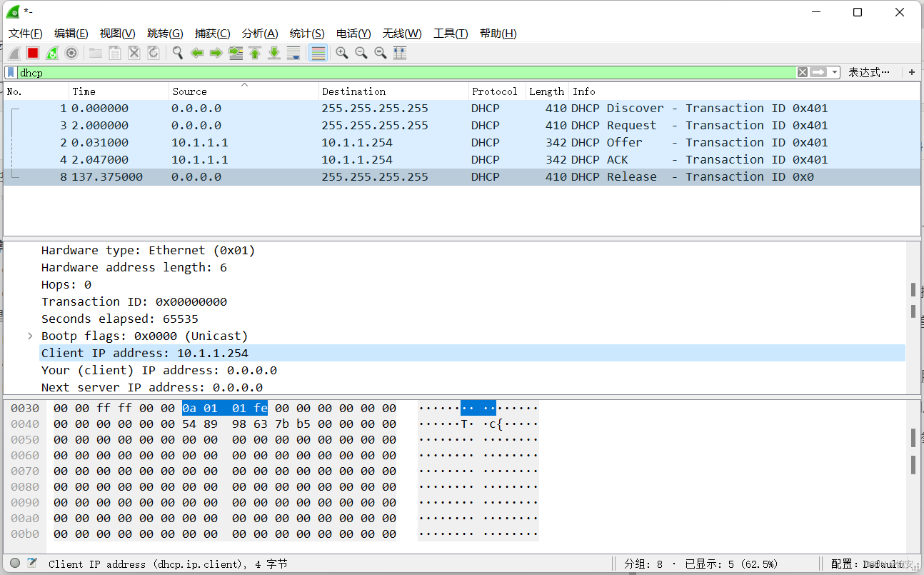Reload the capture file icon
This screenshot has height=575, width=924.
click(x=153, y=53)
